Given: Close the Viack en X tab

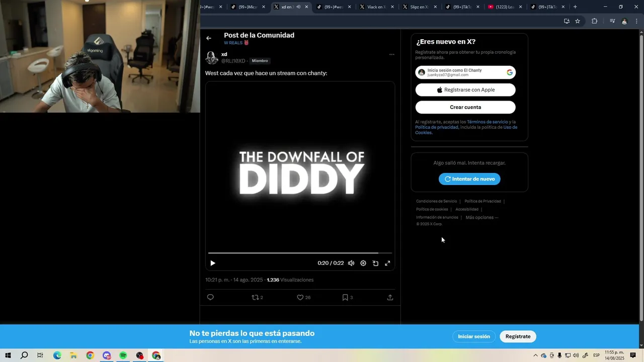Looking at the screenshot, I should tap(392, 7).
